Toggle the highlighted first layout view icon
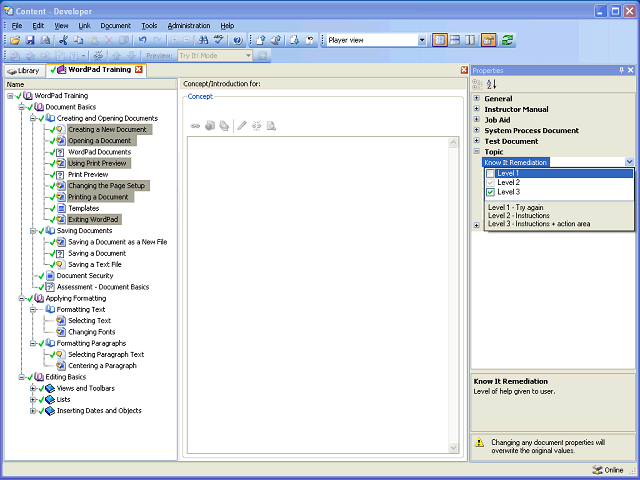The image size is (640, 480). pos(440,40)
